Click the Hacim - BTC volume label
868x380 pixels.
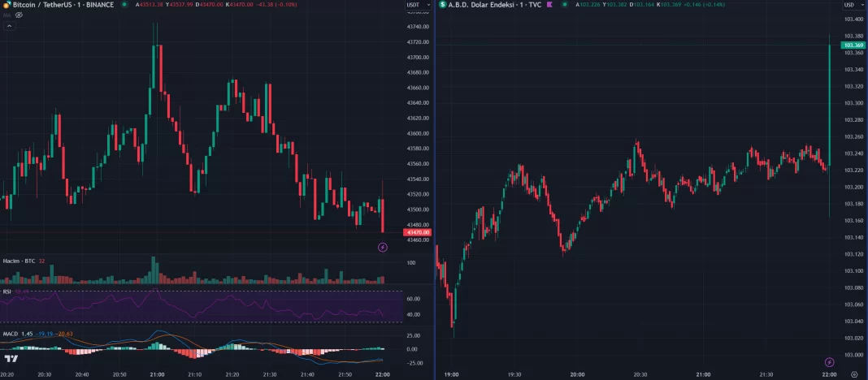click(x=18, y=261)
